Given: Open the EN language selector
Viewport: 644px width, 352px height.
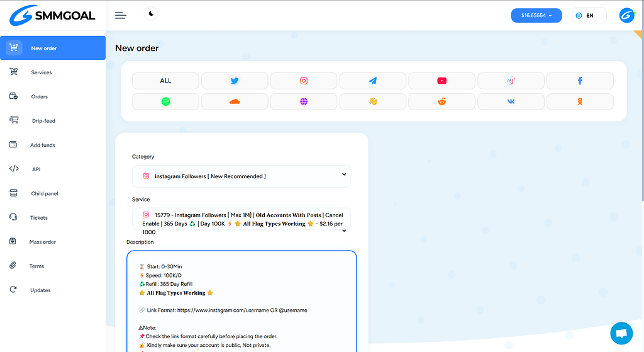Looking at the screenshot, I should 589,15.
